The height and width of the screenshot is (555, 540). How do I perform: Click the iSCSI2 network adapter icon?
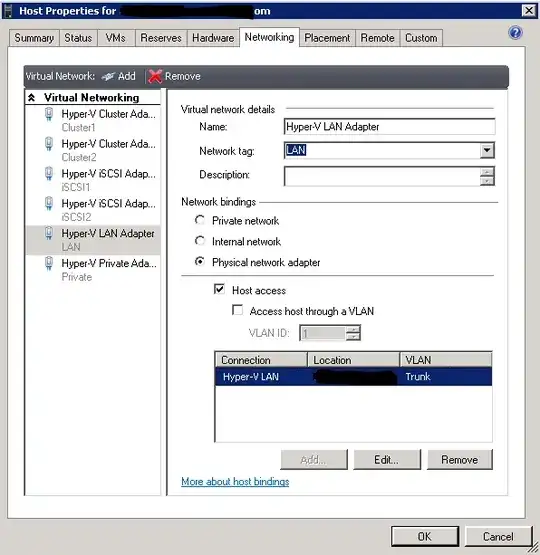(x=49, y=204)
